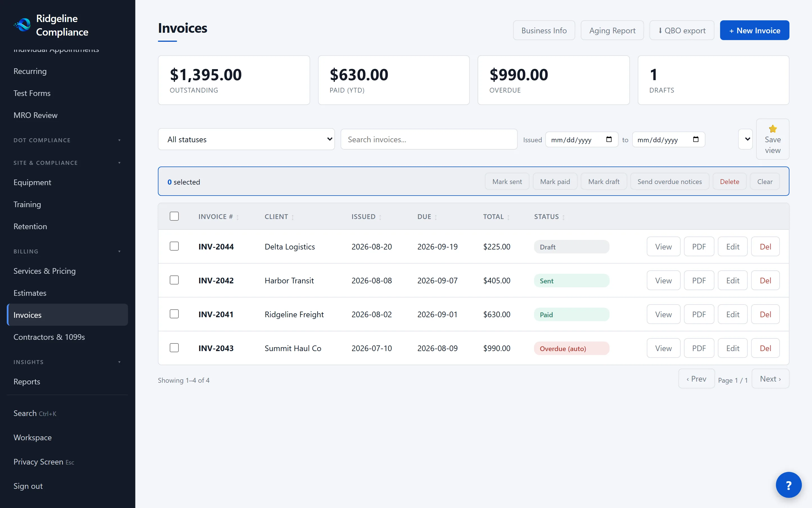Go to the Next page
The width and height of the screenshot is (812, 508).
click(x=770, y=379)
